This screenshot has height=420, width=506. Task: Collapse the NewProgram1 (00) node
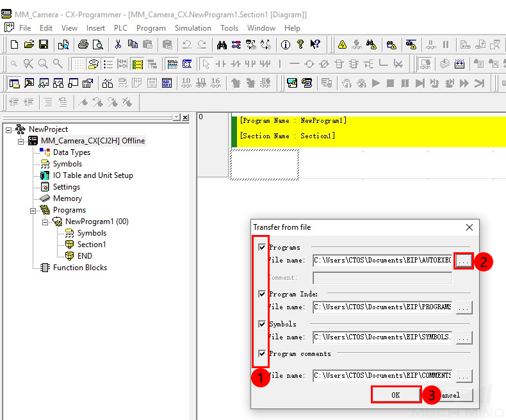(45, 222)
